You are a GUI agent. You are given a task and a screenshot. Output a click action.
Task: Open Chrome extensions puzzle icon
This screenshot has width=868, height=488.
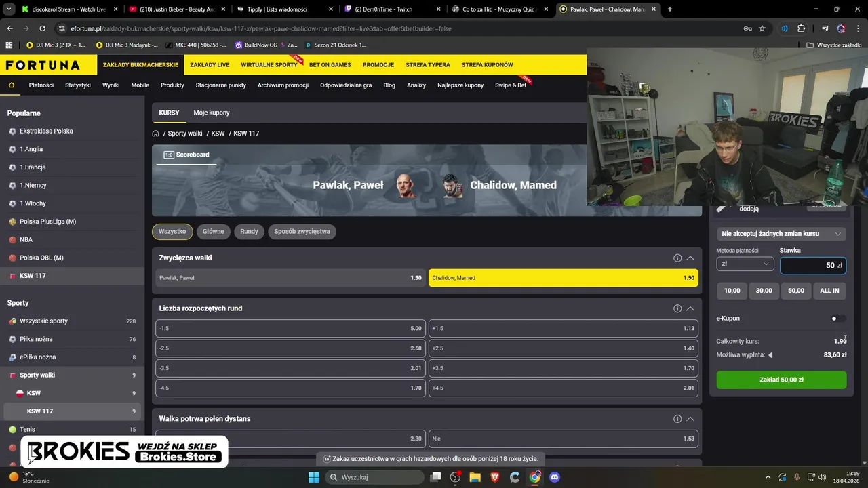tap(801, 28)
